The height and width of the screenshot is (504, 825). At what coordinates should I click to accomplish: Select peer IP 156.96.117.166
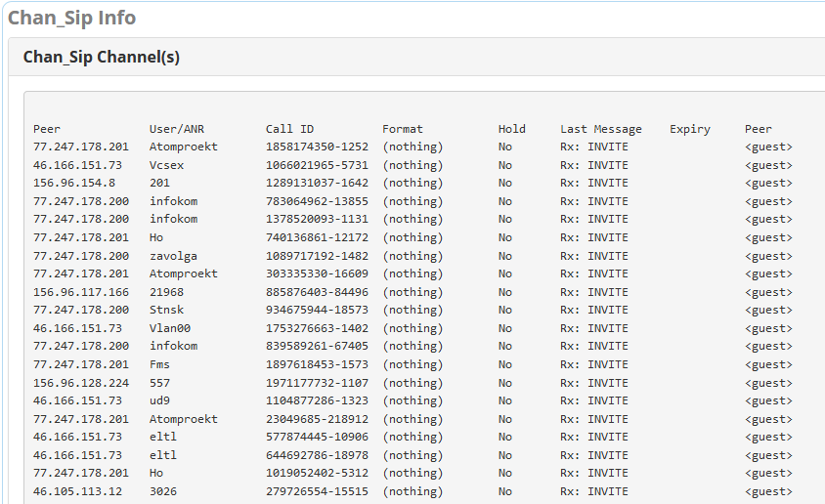pyautogui.click(x=81, y=292)
